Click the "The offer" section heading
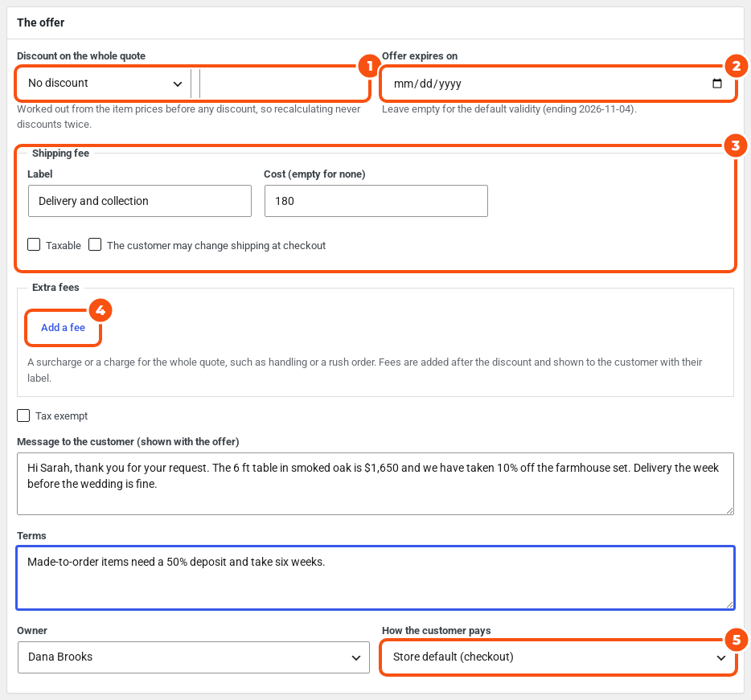The height and width of the screenshot is (700, 751). point(41,23)
